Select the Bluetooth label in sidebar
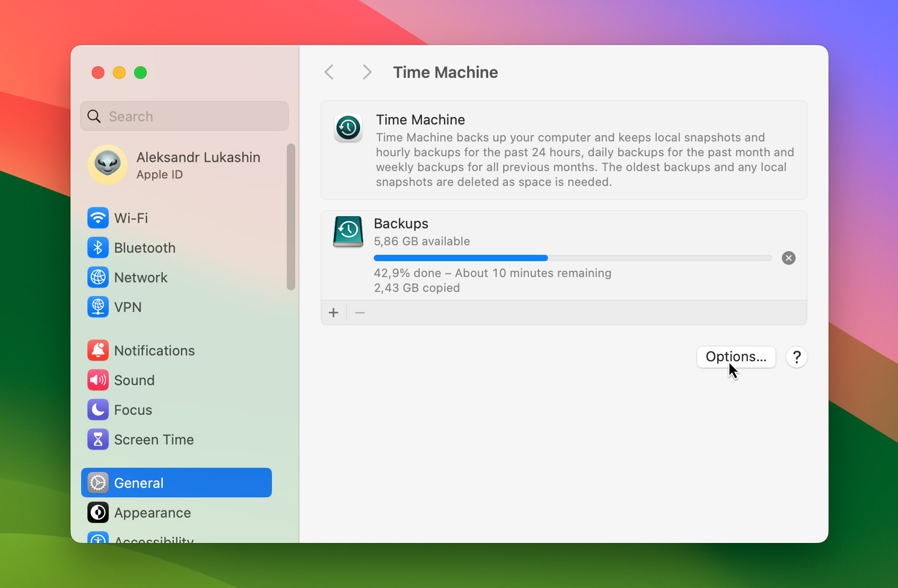The image size is (898, 588). pos(145,247)
